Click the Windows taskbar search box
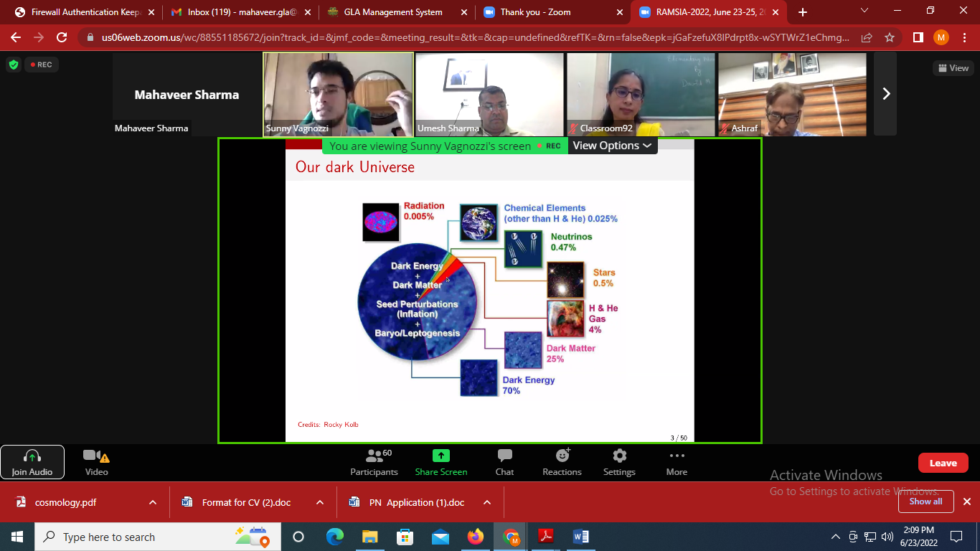Image resolution: width=980 pixels, height=551 pixels. coord(158,537)
